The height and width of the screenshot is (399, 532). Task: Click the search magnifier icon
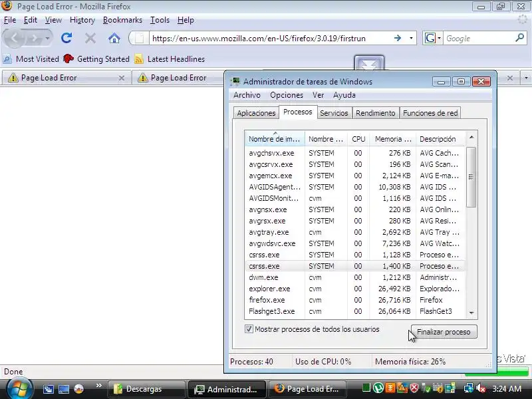point(520,38)
